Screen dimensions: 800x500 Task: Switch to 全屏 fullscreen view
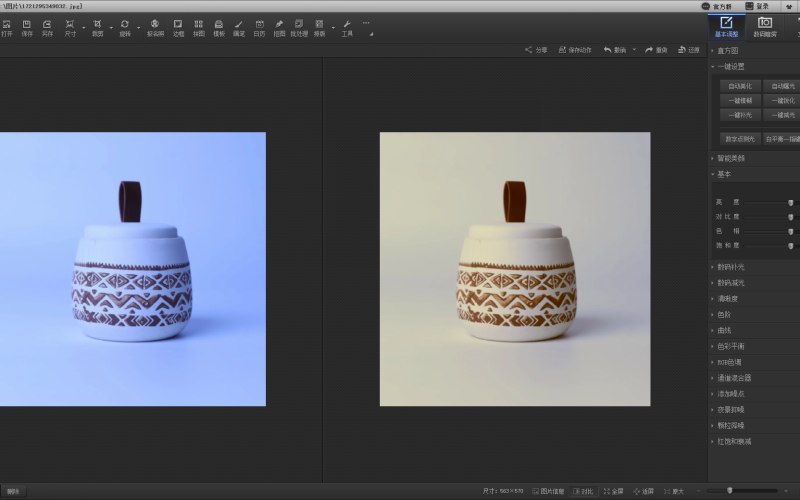(613, 491)
